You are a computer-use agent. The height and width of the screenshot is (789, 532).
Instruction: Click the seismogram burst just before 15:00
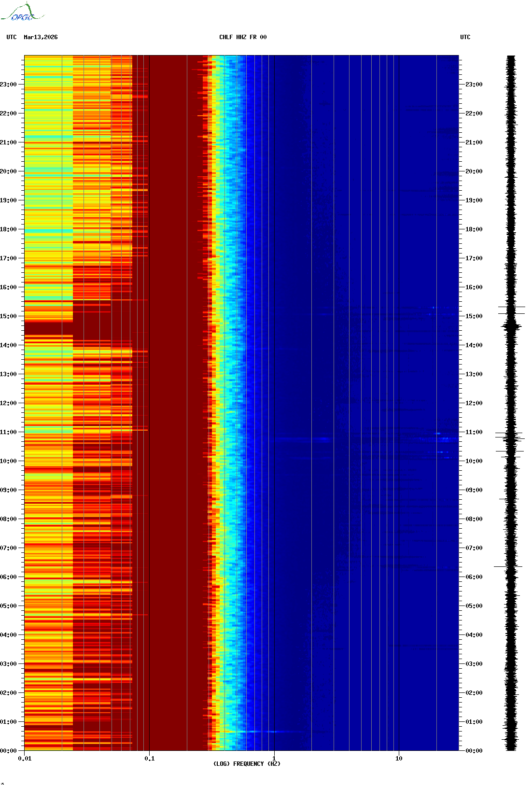click(511, 327)
